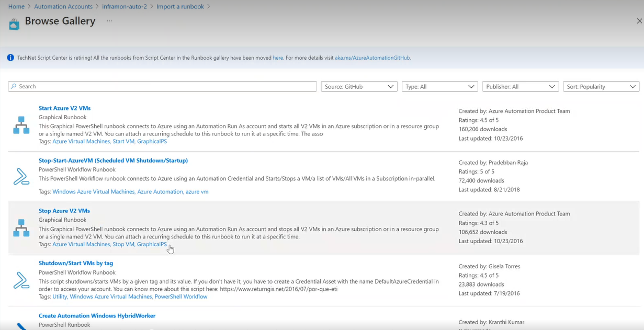
Task: Click the Browse Gallery shopping bag icon
Action: pyautogui.click(x=14, y=24)
